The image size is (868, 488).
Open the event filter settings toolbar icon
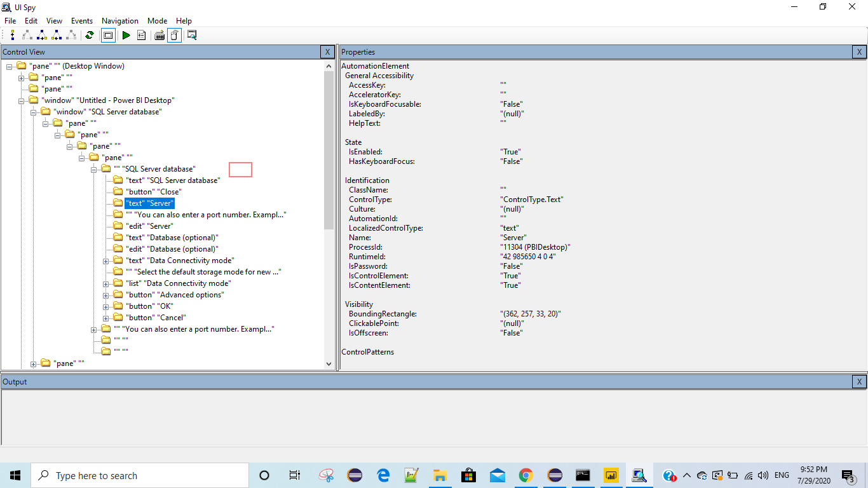point(141,36)
